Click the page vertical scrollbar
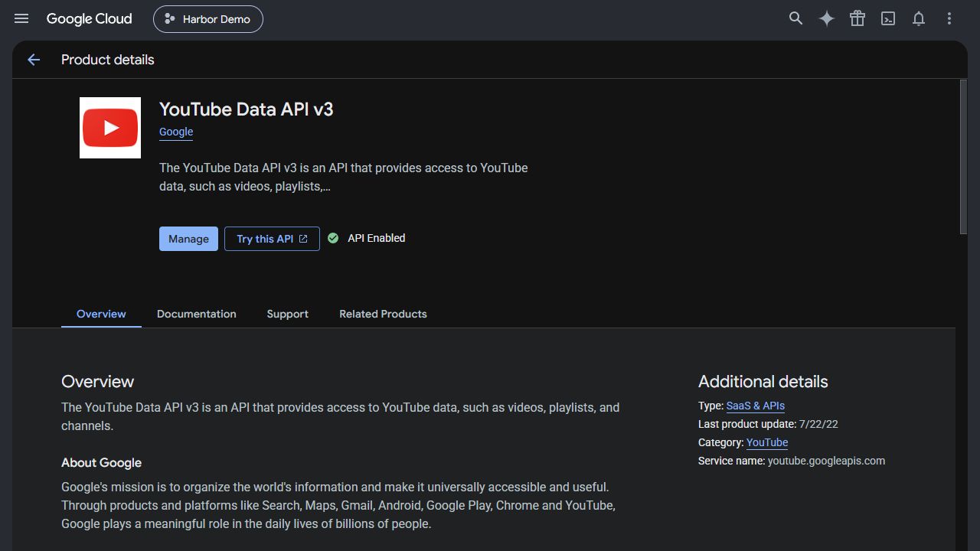The height and width of the screenshot is (551, 980). click(x=963, y=157)
